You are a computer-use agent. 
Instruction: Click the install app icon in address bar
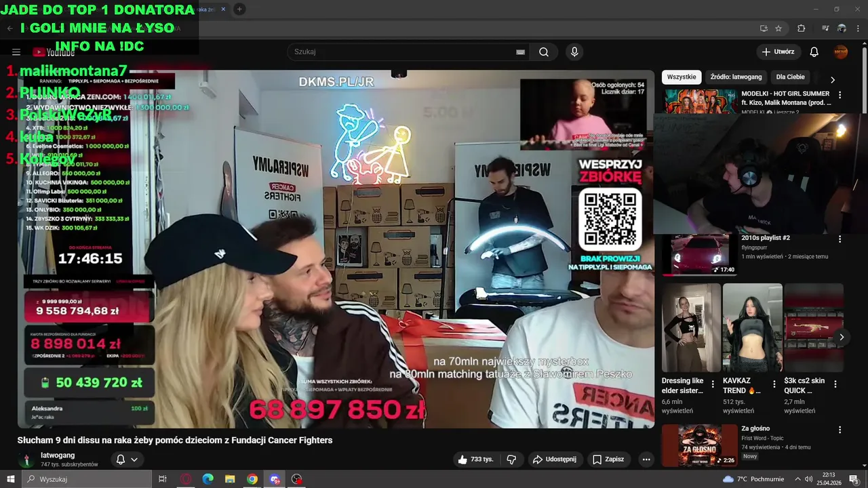[764, 28]
